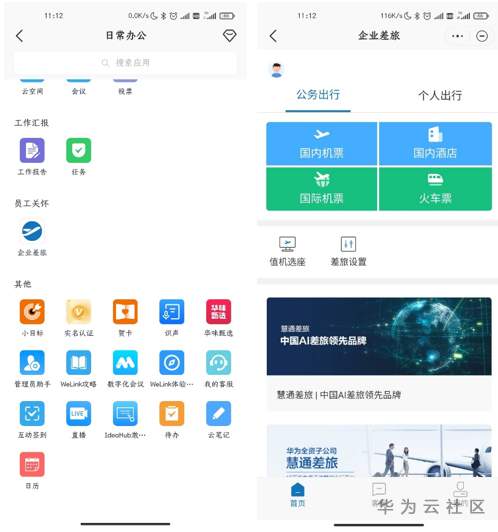This screenshot has height=532, width=498.
Task: Open the WeLink攻略 guide app
Action: tap(78, 363)
